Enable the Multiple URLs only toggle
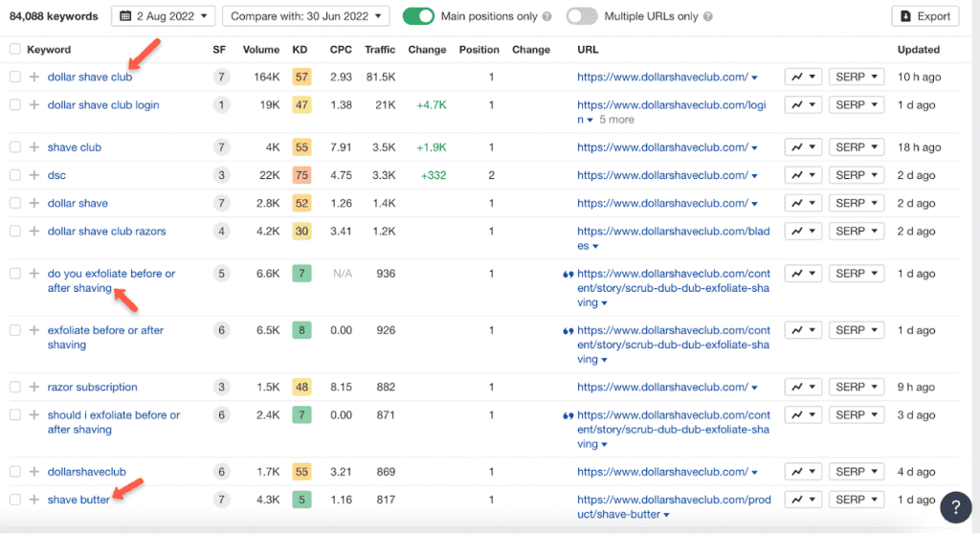Screen dimensions: 980x534 (582, 16)
